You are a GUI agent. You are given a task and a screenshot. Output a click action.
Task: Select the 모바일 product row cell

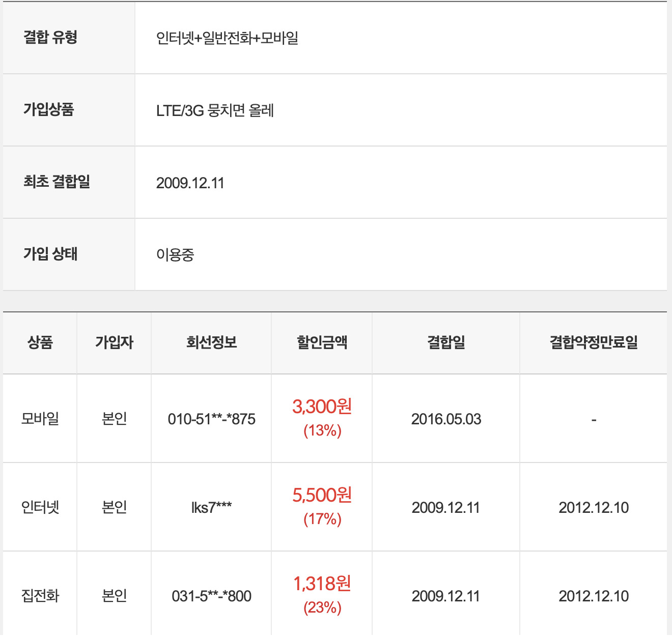point(40,419)
